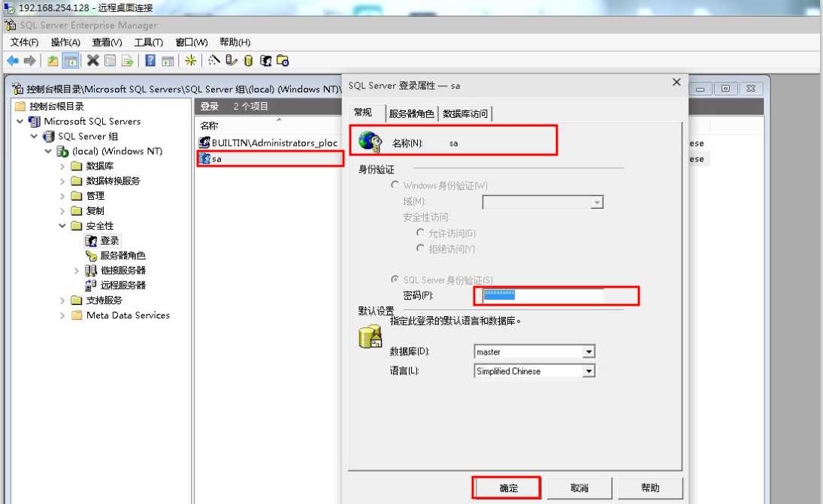Click the gray Forward arrow in toolbar
This screenshot has width=823, height=504.
30,61
